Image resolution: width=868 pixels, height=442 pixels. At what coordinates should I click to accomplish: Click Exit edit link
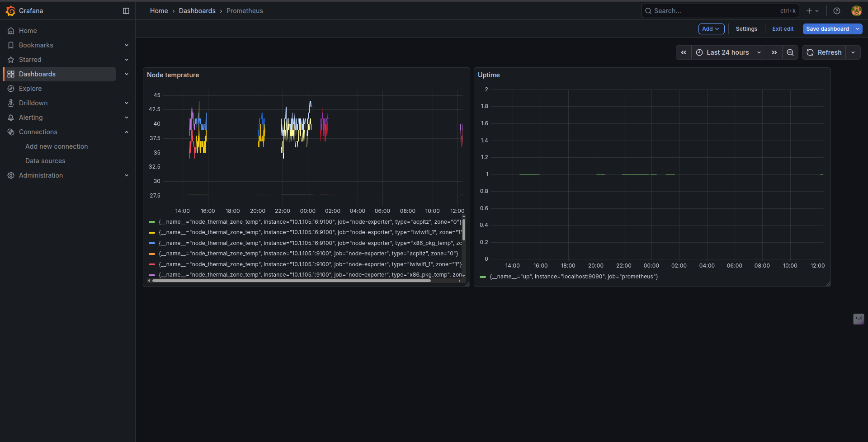coord(783,29)
